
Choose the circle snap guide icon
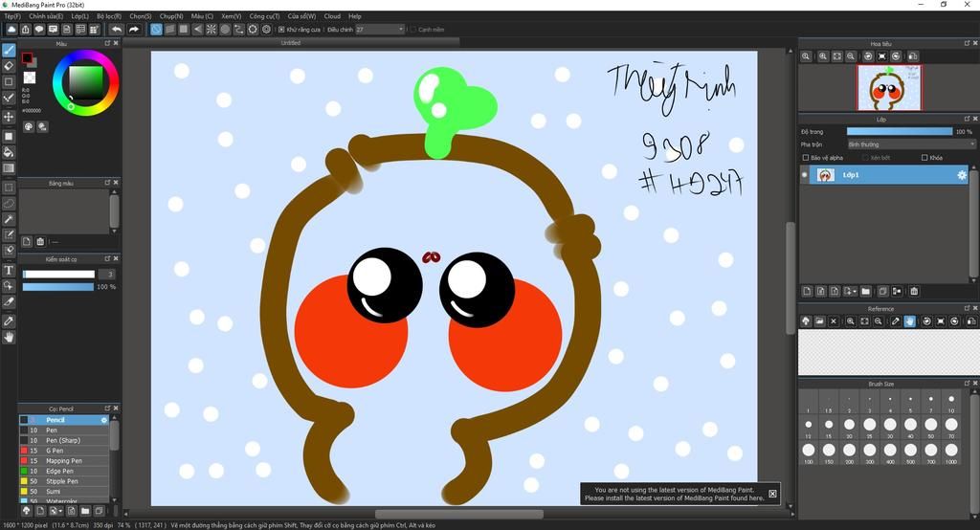pyautogui.click(x=225, y=30)
